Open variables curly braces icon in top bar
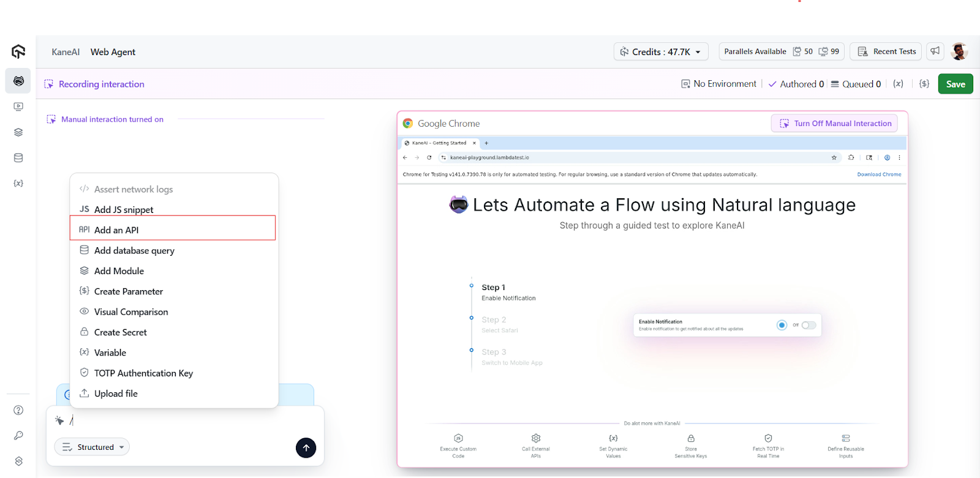The width and height of the screenshot is (980, 478). coord(898,84)
